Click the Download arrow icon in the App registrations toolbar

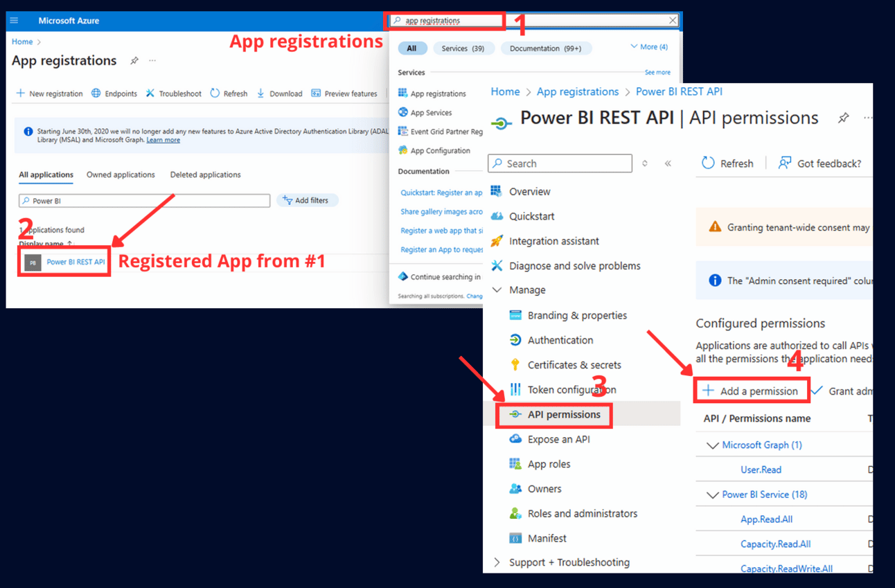click(260, 93)
